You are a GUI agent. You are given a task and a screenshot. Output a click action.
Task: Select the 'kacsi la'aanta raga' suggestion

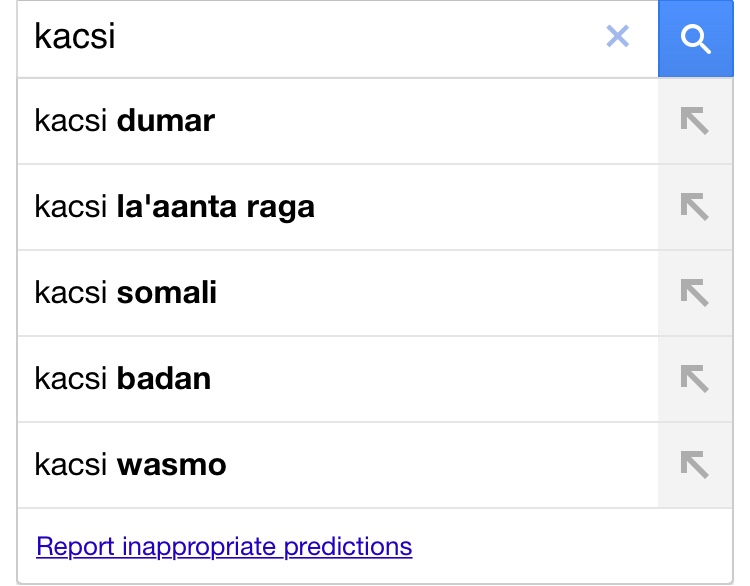coord(338,207)
